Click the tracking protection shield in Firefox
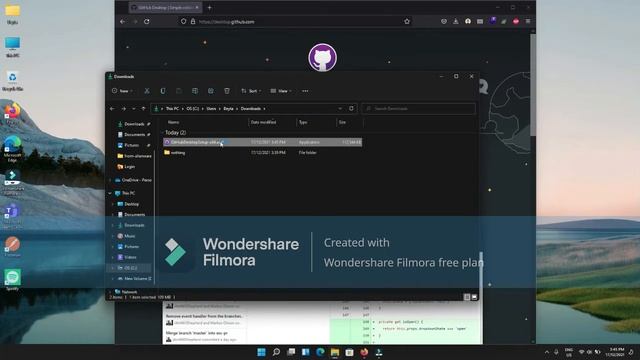The height and width of the screenshot is (360, 640). point(183,22)
